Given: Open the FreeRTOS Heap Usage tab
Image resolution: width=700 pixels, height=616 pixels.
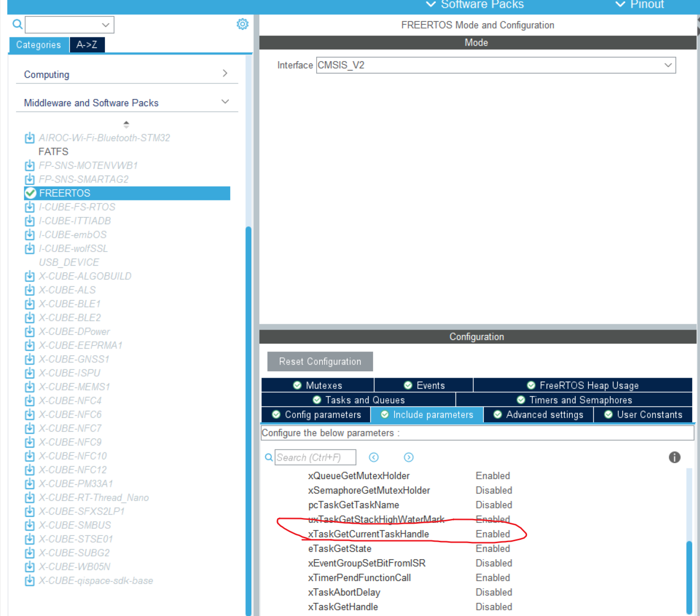Looking at the screenshot, I should coord(583,385).
